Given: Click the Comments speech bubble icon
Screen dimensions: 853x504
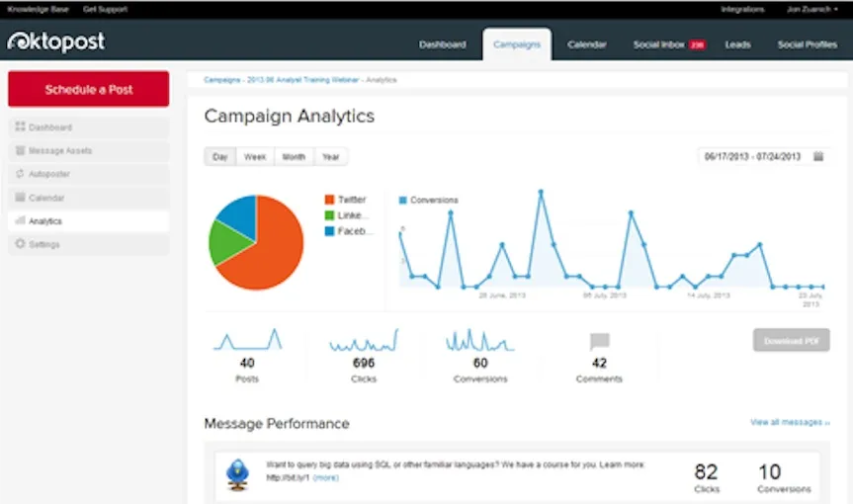Looking at the screenshot, I should 600,341.
